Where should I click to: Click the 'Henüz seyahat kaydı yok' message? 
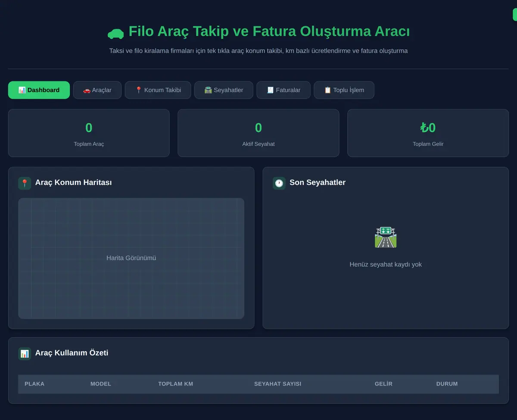pos(386,264)
